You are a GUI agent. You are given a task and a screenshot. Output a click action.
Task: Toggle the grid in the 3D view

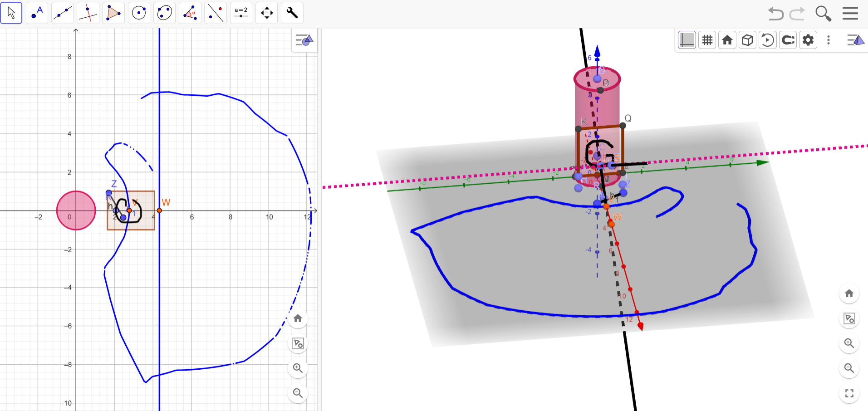(x=707, y=40)
